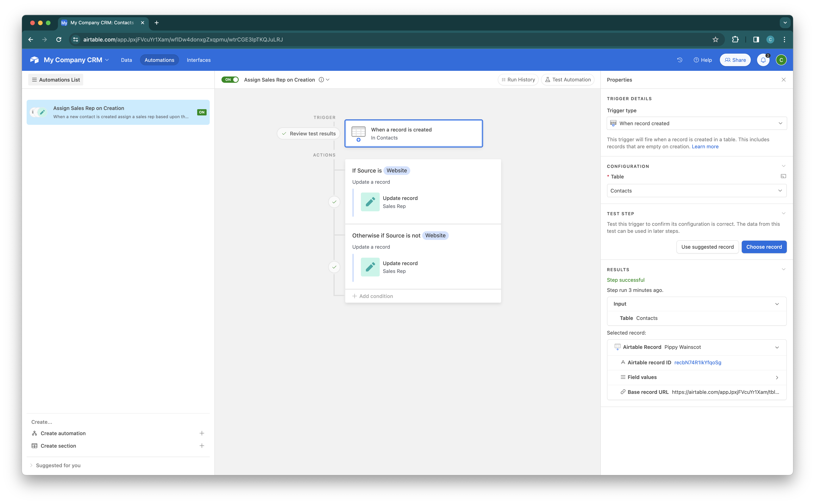Open the Contacts table dropdown
The width and height of the screenshot is (815, 504).
[x=696, y=190]
